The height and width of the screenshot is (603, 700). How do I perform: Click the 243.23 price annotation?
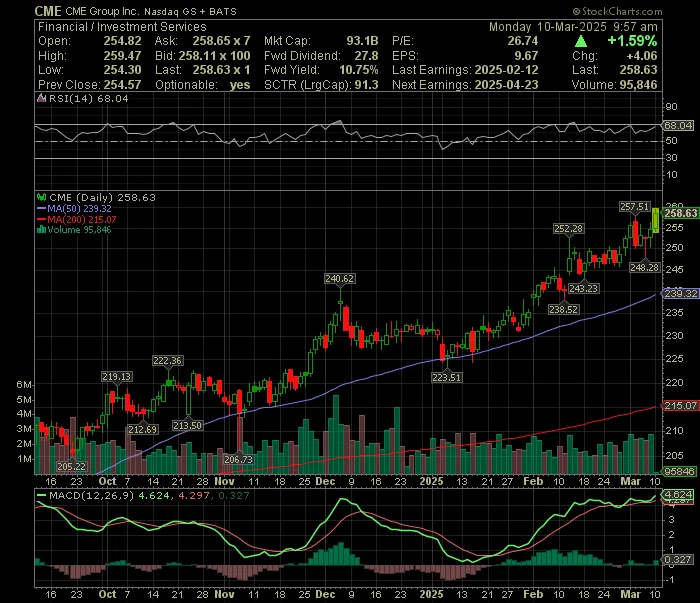click(x=583, y=288)
